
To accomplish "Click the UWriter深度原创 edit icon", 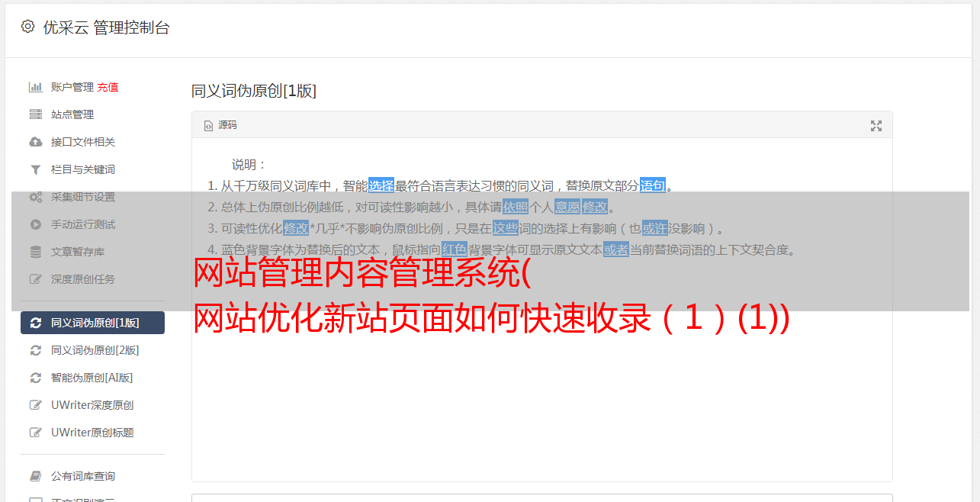I will pyautogui.click(x=35, y=405).
